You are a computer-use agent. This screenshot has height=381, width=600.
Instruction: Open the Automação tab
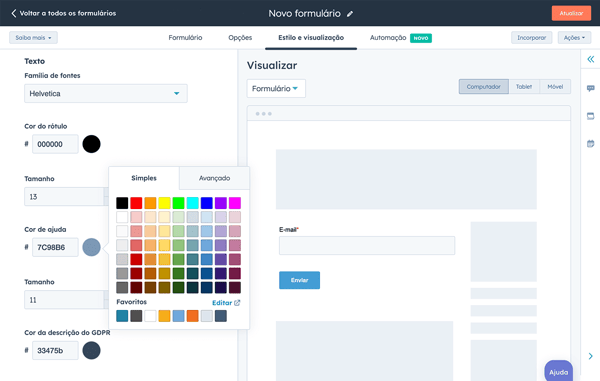tap(388, 37)
